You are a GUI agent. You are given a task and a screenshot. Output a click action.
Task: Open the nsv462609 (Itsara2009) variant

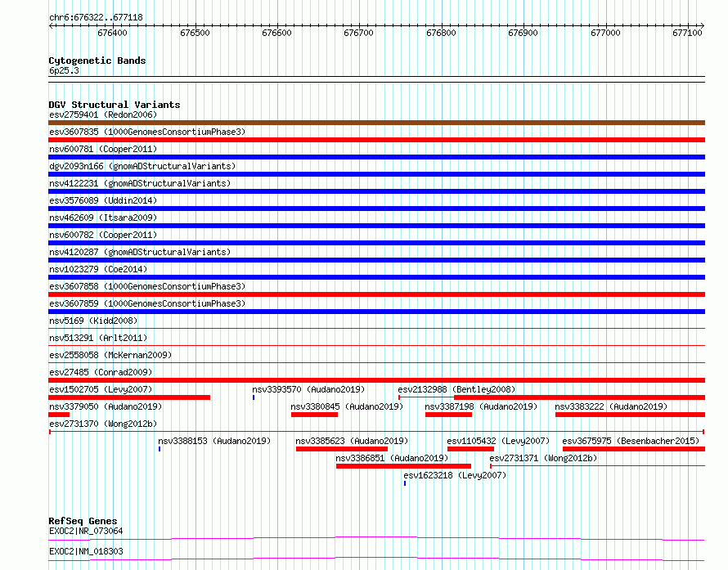pyautogui.click(x=103, y=218)
